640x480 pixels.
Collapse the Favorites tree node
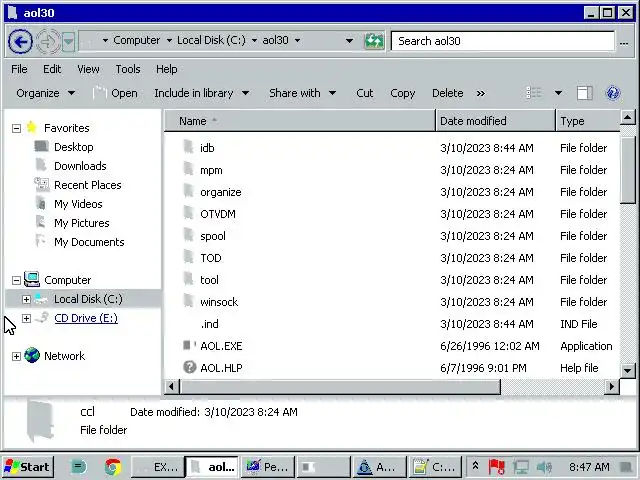point(16,129)
